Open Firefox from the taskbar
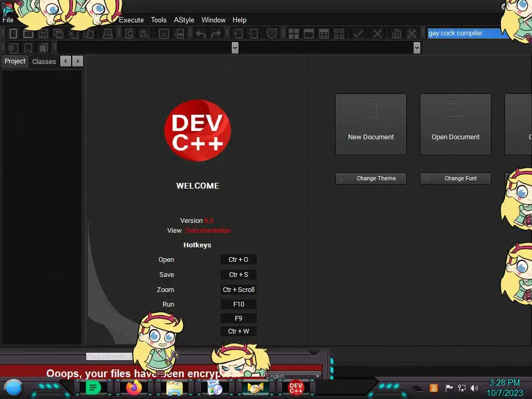532x399 pixels. pyautogui.click(x=134, y=388)
